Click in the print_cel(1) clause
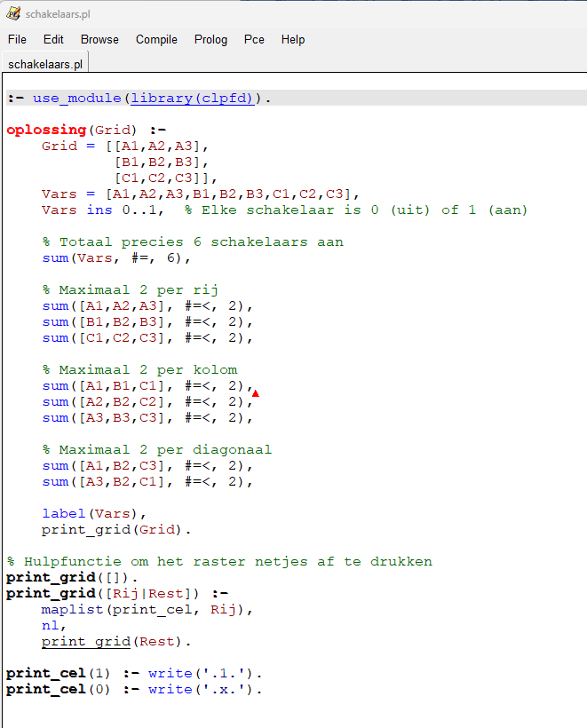The height and width of the screenshot is (728, 587). pos(133,674)
